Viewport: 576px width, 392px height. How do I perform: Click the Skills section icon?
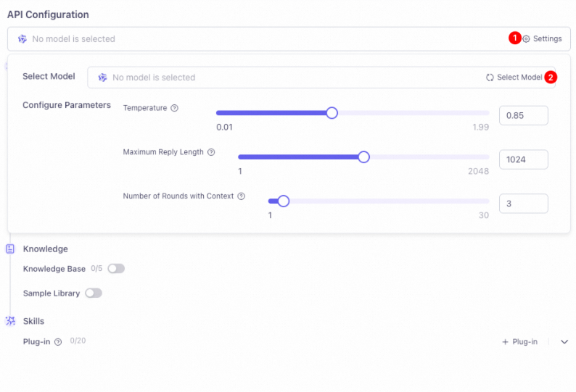pyautogui.click(x=10, y=321)
